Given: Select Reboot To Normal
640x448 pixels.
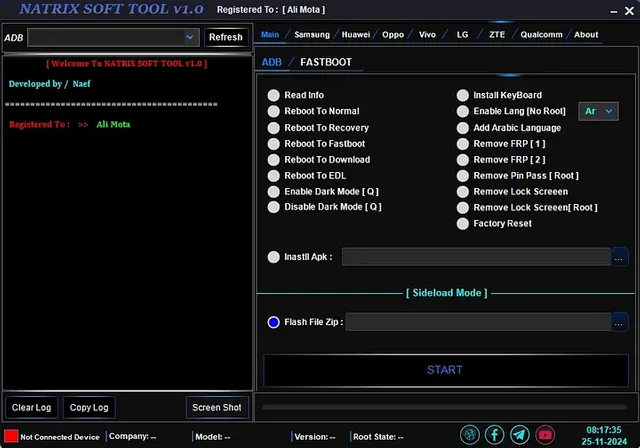Looking at the screenshot, I should (273, 111).
